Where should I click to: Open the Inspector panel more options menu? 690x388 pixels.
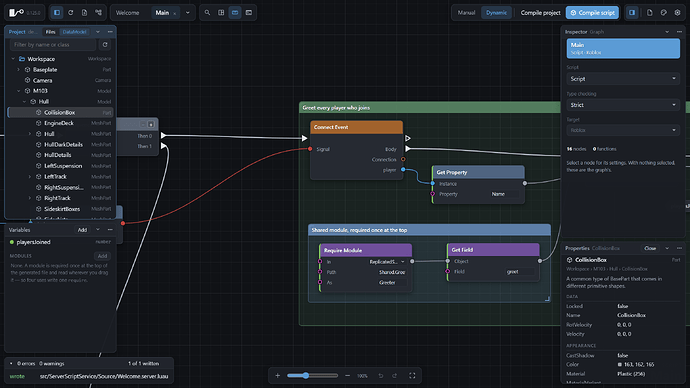pos(679,32)
